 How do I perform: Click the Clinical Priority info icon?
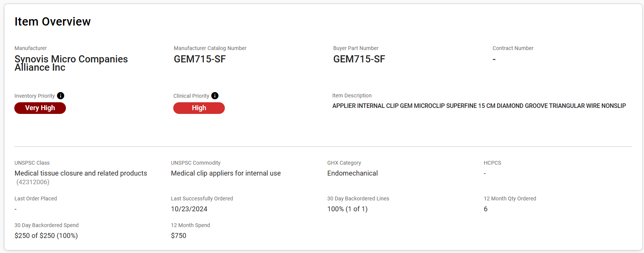click(215, 96)
